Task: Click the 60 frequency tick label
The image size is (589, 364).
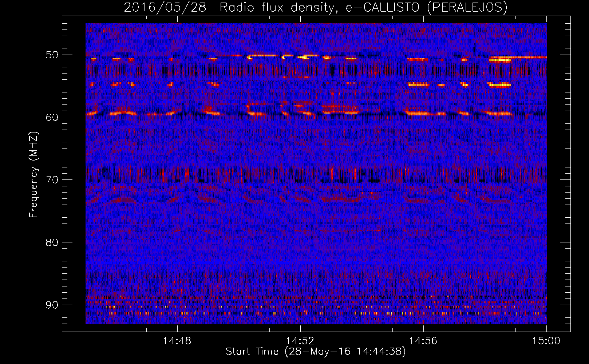Action: [52, 117]
